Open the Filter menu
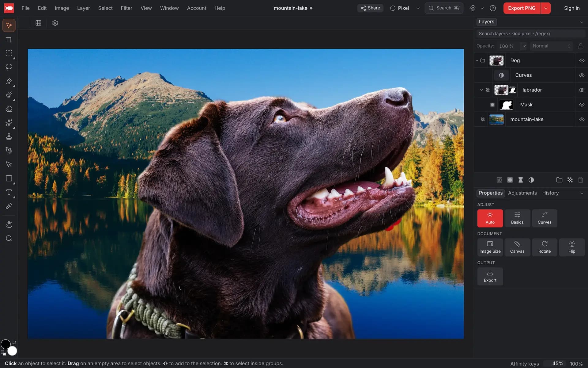Viewport: 588px width, 368px height. (126, 8)
